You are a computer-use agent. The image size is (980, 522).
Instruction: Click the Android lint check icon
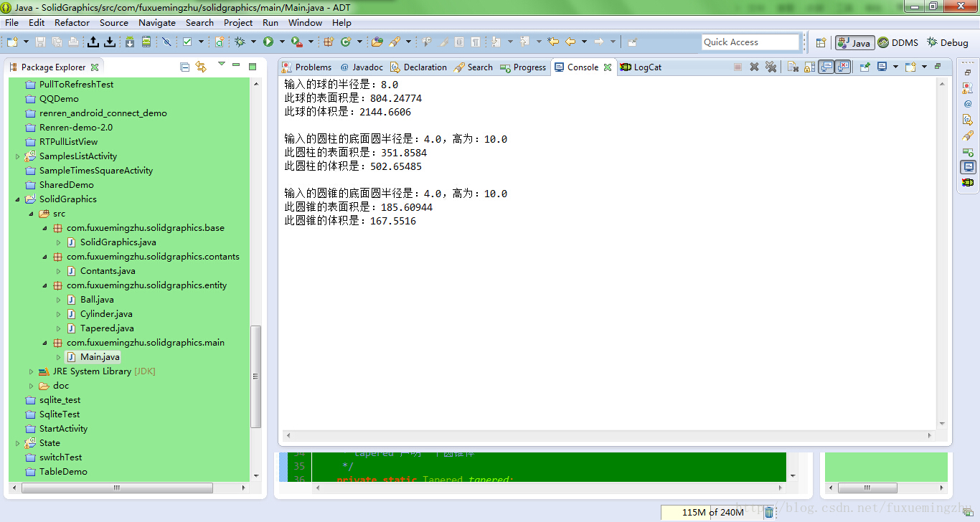pyautogui.click(x=187, y=42)
